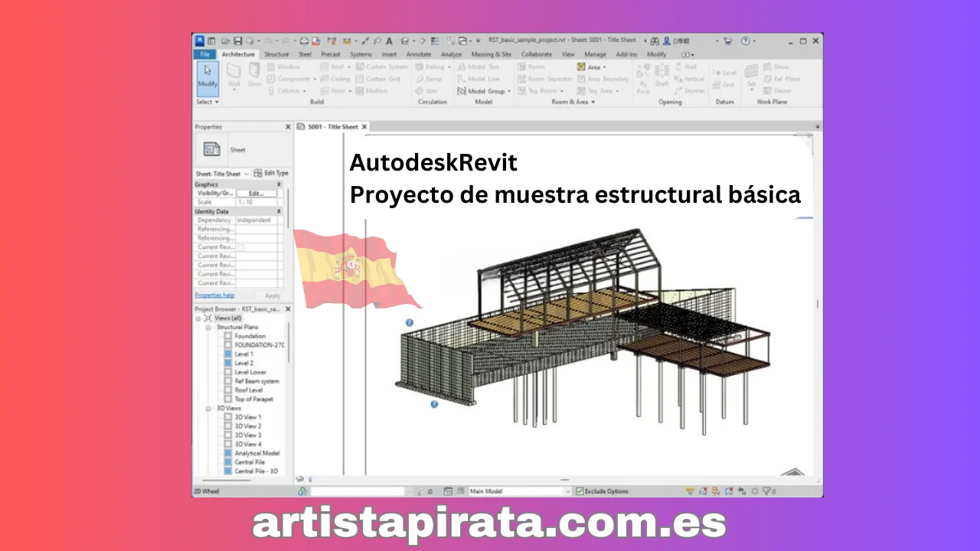Select the Ref Plane tool

pos(782,79)
